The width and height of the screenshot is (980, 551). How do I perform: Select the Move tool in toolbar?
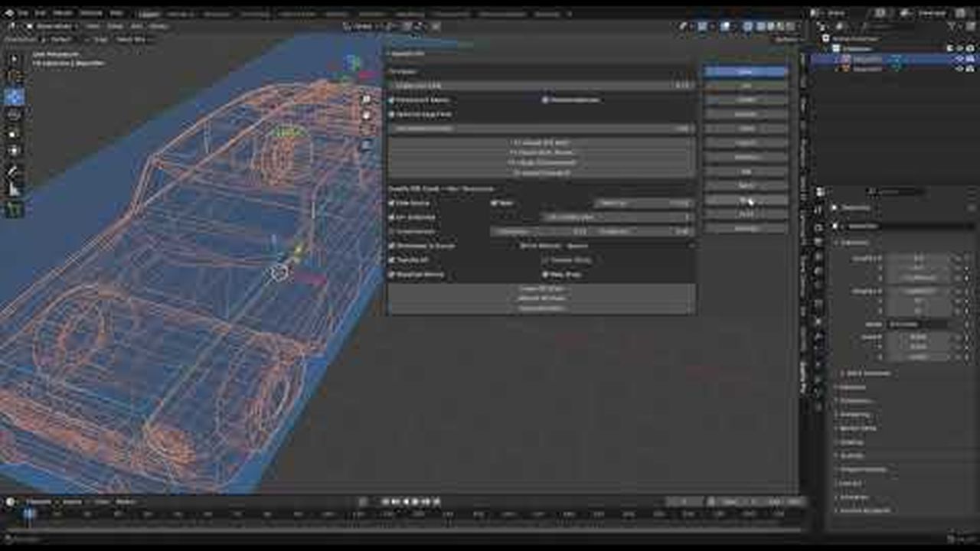point(15,97)
